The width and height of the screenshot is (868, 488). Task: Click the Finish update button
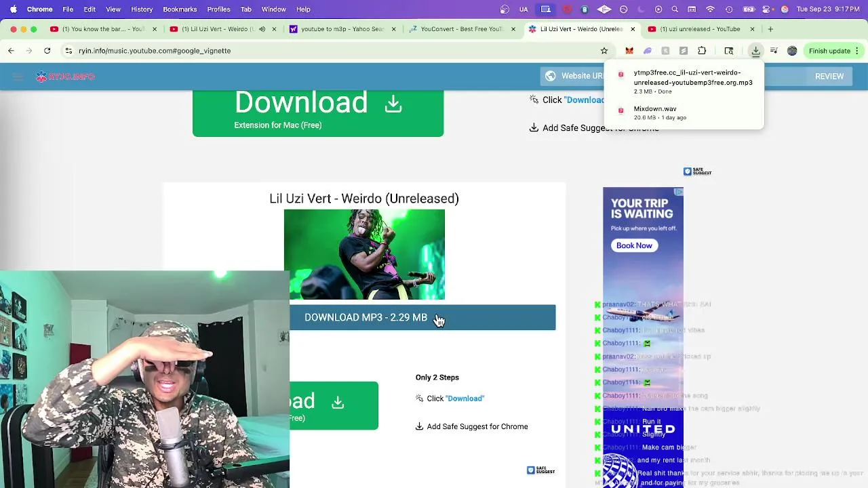coord(835,51)
